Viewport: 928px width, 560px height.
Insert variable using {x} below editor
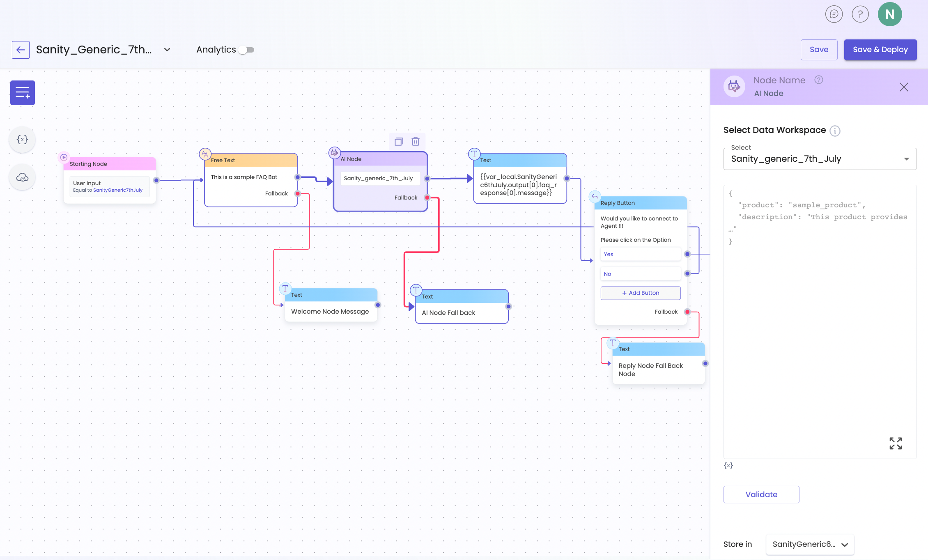tap(728, 465)
